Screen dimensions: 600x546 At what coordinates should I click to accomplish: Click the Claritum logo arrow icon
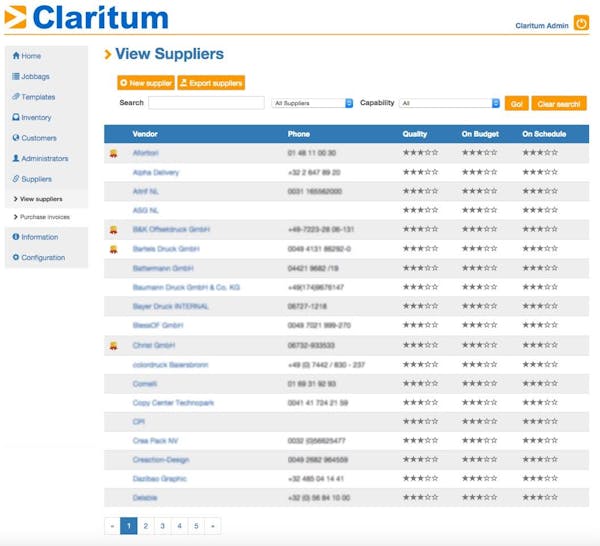point(15,17)
